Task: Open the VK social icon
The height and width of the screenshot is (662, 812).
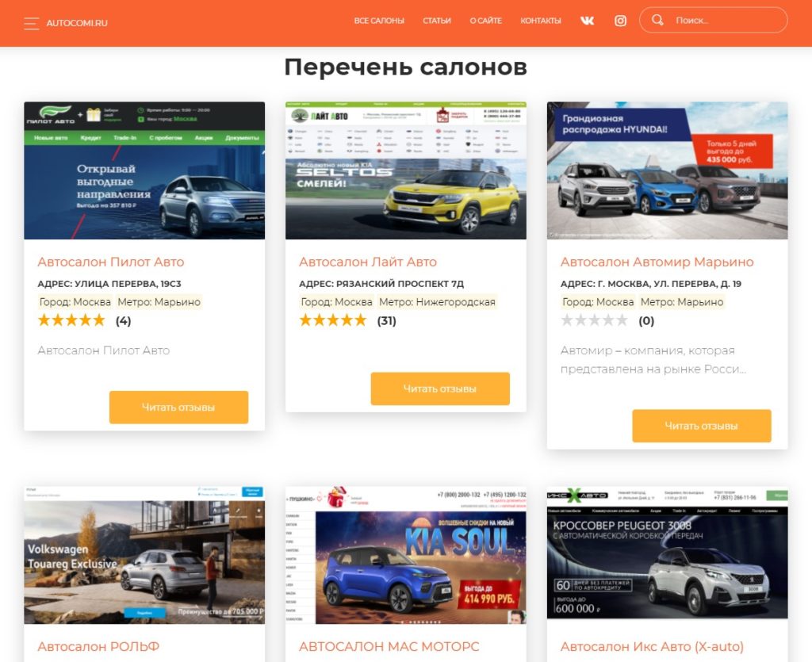Action: tap(587, 21)
